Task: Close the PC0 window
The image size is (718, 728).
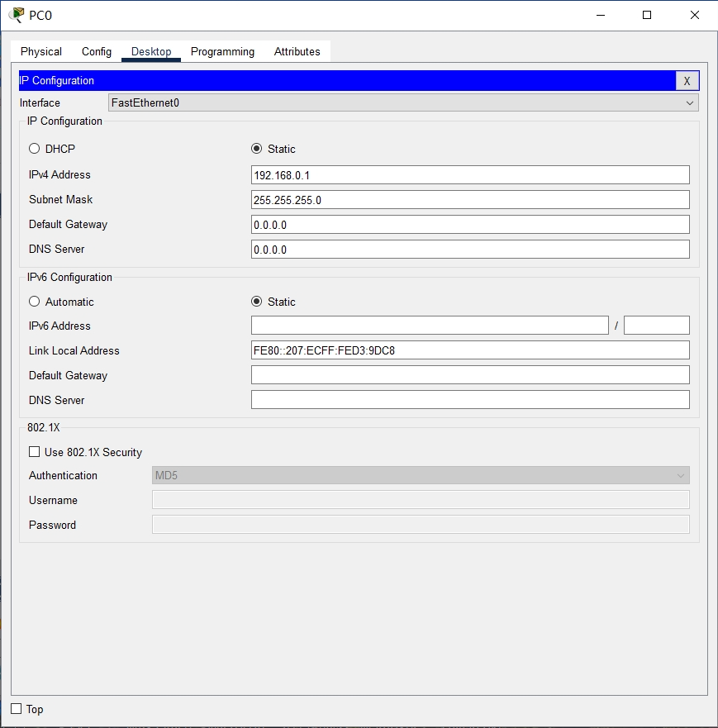Action: [x=694, y=16]
